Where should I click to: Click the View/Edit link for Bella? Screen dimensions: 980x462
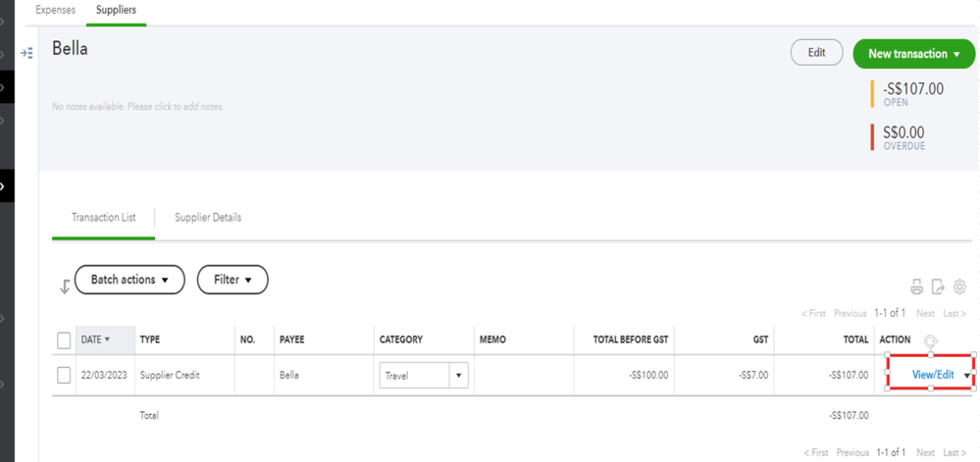tap(932, 375)
